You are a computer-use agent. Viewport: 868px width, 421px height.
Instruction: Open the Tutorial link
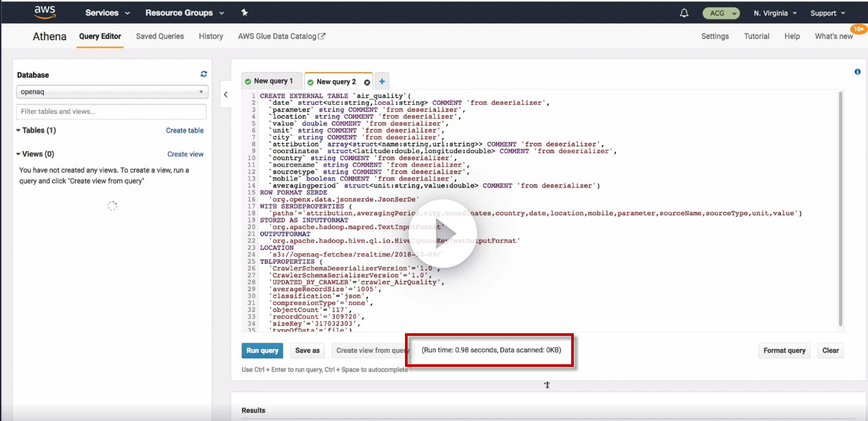tap(757, 36)
